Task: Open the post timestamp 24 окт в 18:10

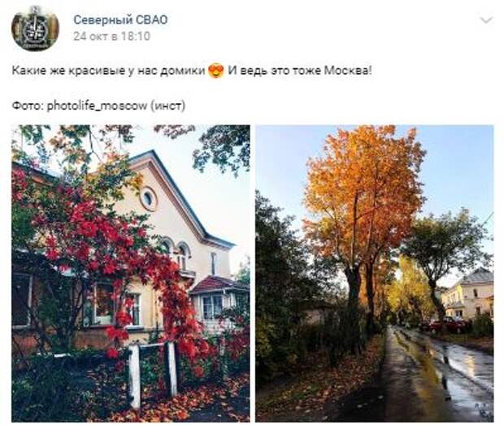Action: (x=111, y=37)
